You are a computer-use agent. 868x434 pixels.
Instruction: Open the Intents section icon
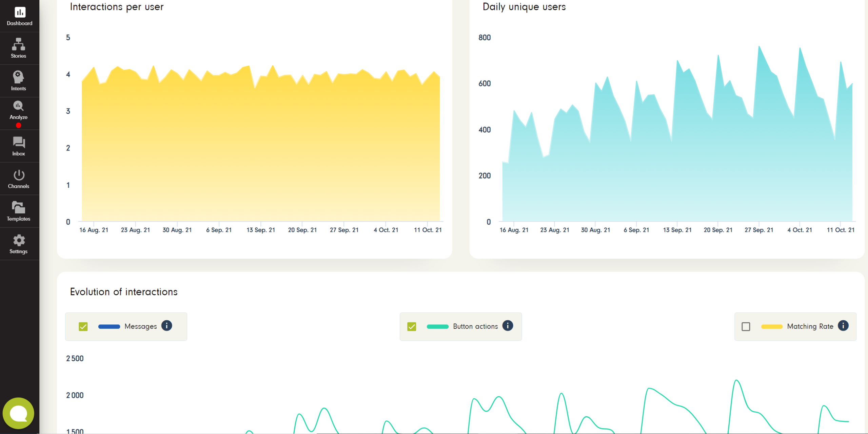tap(18, 77)
